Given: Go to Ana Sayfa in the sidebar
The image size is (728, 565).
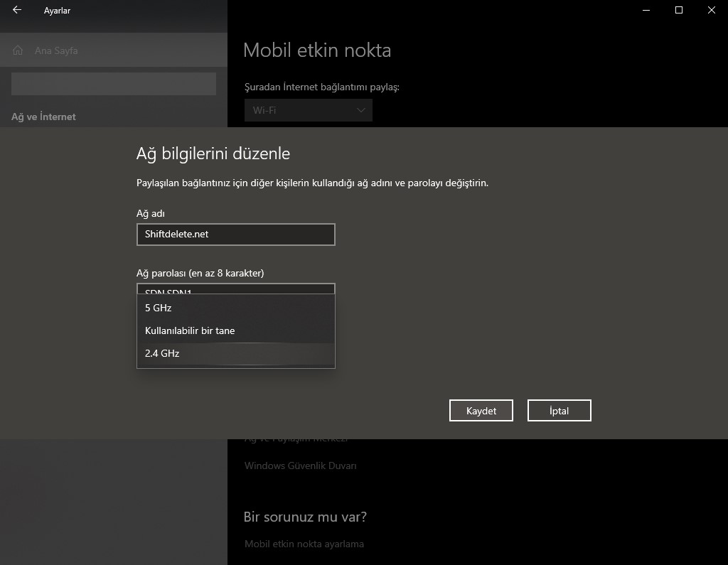Looking at the screenshot, I should 56,51.
